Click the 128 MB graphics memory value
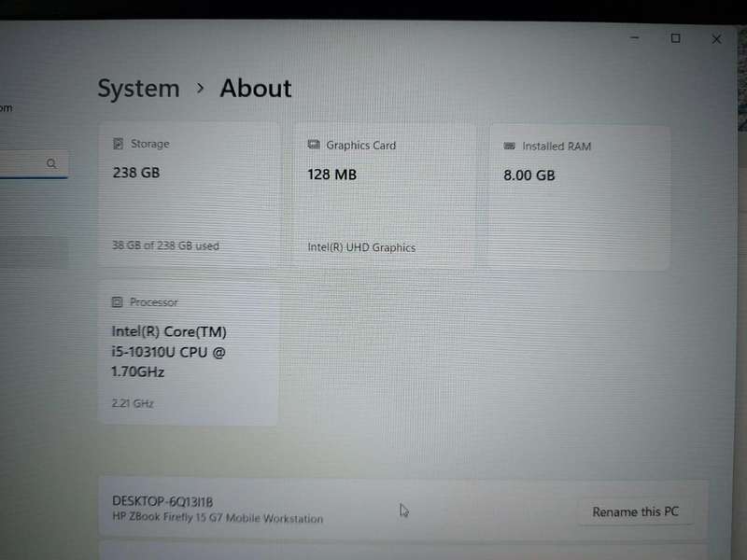This screenshot has height=560, width=747. point(332,175)
